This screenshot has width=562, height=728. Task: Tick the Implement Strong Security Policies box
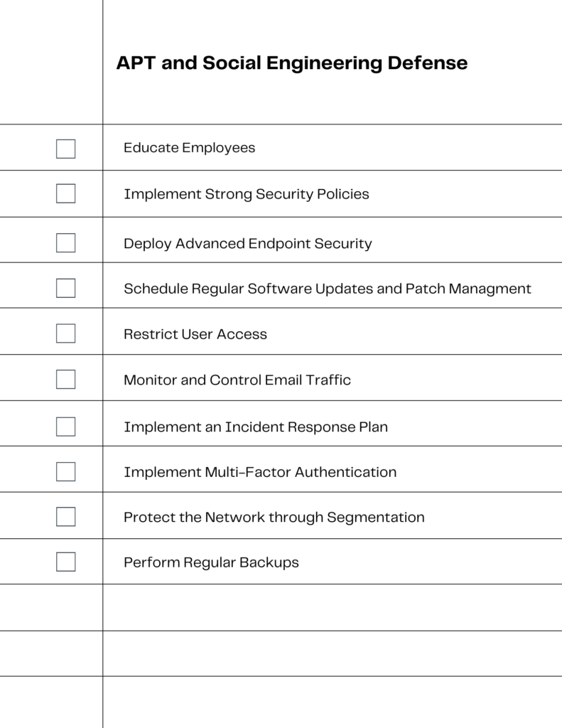65,193
